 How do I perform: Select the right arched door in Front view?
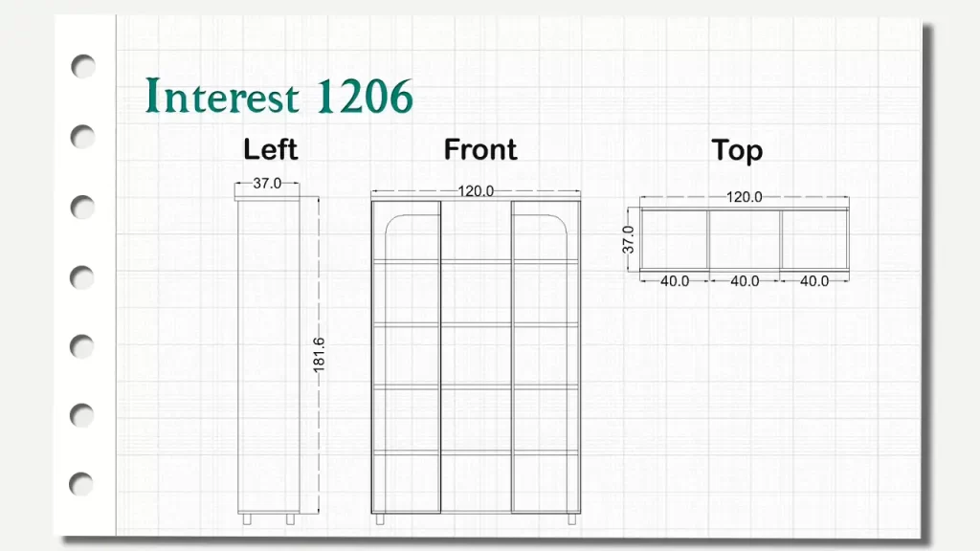[546, 359]
